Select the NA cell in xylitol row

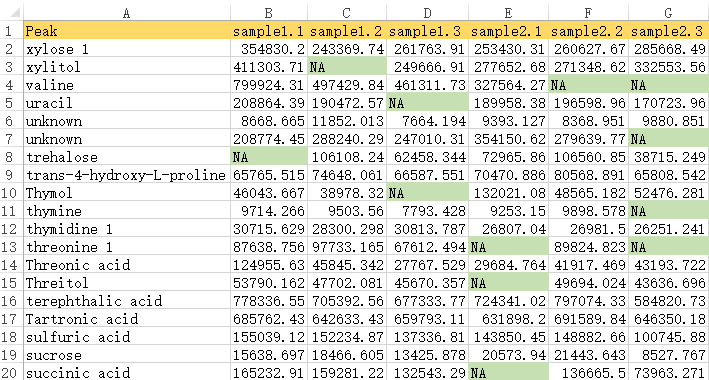(347, 66)
